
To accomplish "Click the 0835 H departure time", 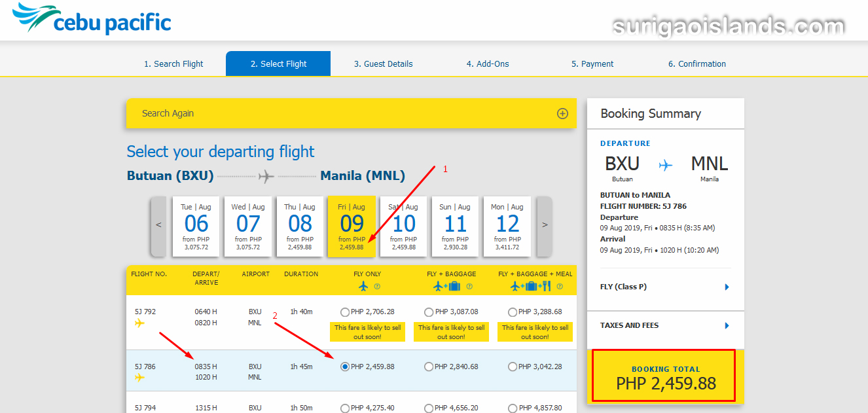I will (x=206, y=367).
